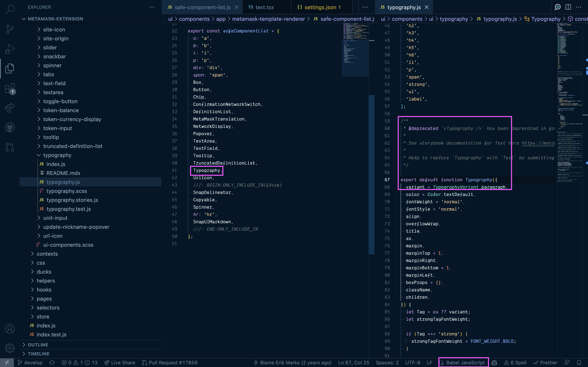Start a Live Share session

coord(120,362)
